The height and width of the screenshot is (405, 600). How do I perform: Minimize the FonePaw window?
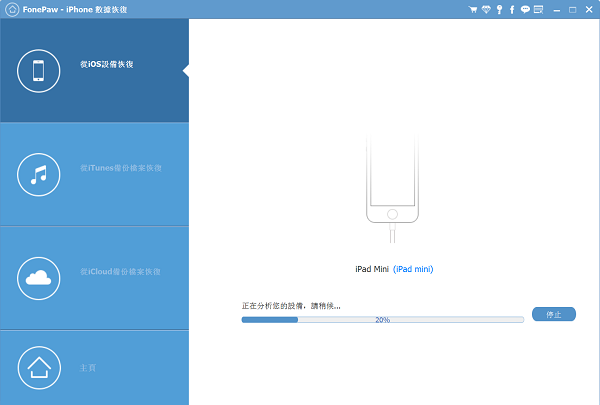[x=557, y=9]
